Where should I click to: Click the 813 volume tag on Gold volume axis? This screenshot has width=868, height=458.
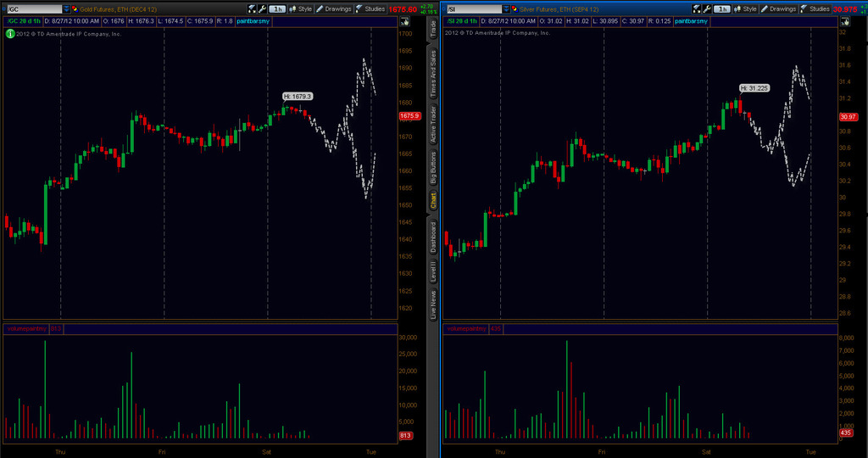tap(405, 436)
